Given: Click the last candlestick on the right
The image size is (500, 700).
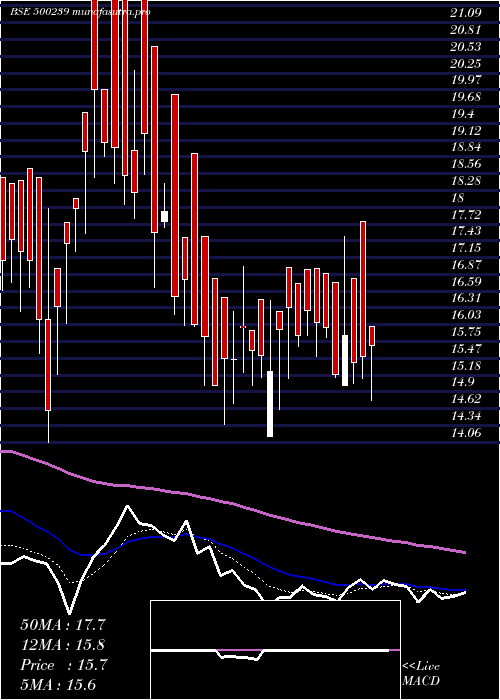Looking at the screenshot, I should pos(371,336).
